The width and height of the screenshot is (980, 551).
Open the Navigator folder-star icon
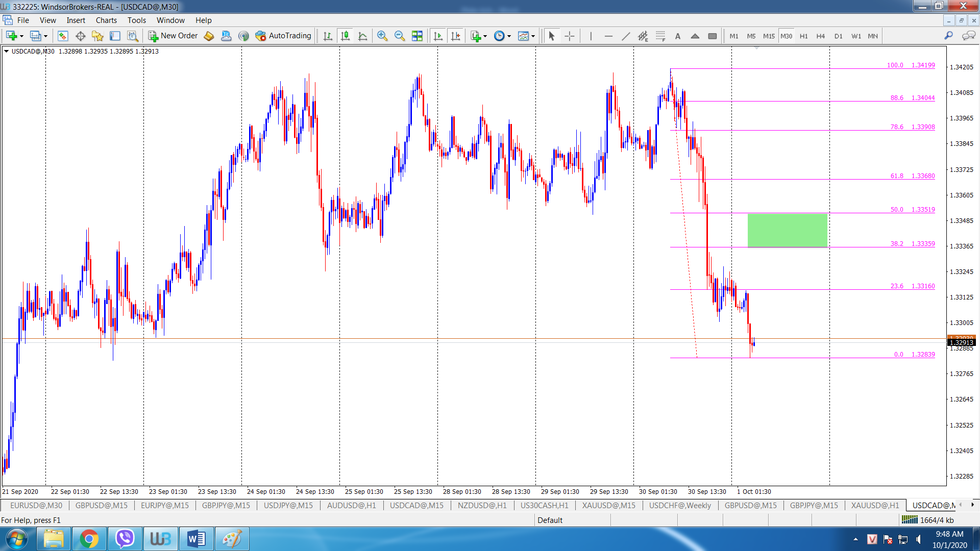[x=97, y=36]
